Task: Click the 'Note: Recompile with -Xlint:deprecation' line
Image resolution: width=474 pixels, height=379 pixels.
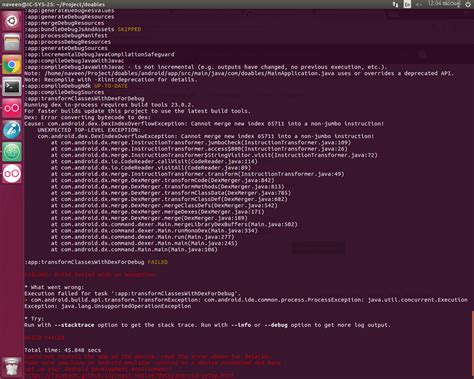Action: 111,80
